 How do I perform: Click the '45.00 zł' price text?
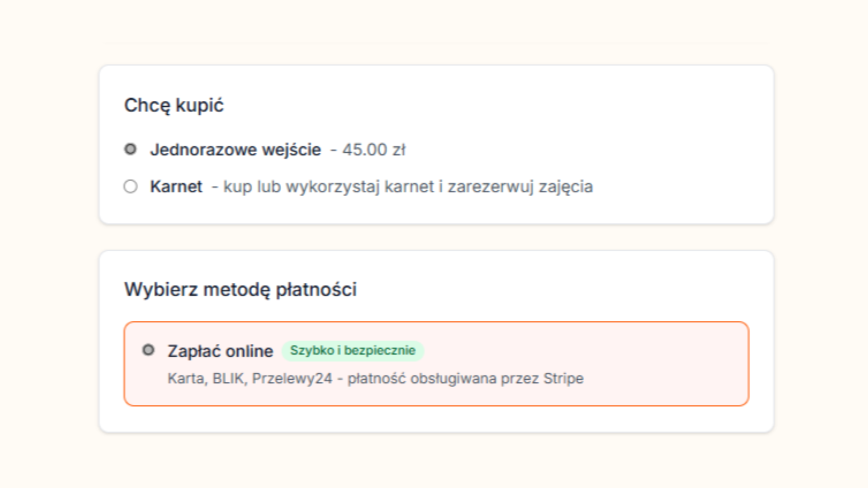[x=374, y=150]
